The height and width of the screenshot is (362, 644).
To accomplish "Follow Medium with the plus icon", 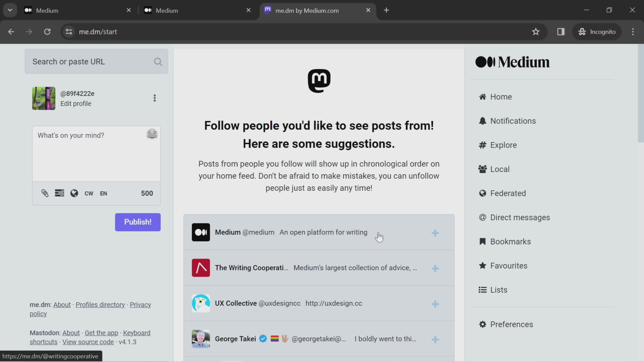I will [x=435, y=233].
